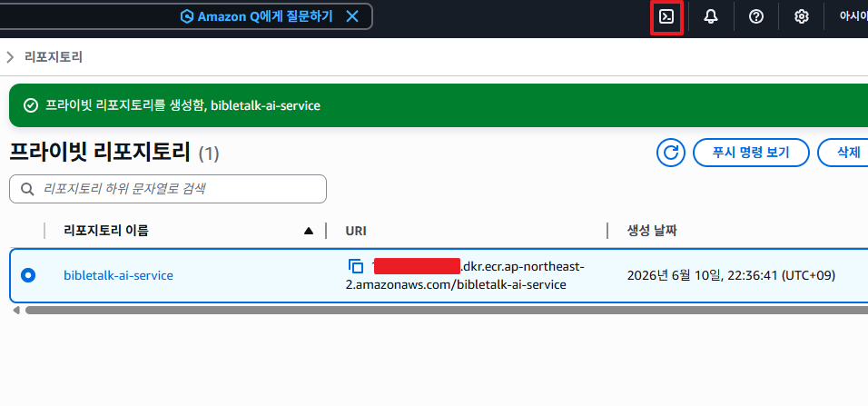
Task: Click the 푸시 명령 보기 button
Action: point(751,153)
